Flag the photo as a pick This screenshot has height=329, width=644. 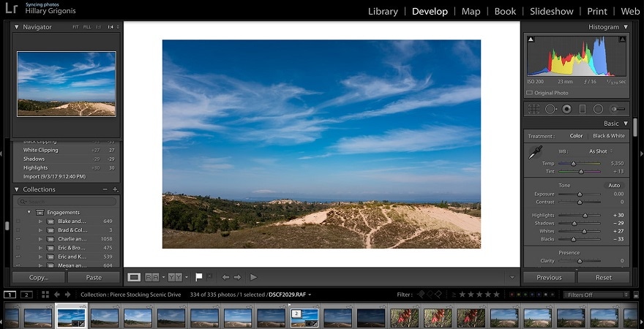[x=198, y=277]
